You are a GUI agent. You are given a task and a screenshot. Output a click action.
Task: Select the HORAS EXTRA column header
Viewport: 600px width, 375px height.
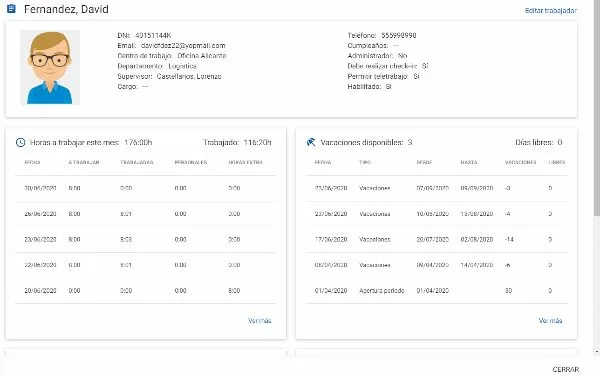tap(245, 162)
